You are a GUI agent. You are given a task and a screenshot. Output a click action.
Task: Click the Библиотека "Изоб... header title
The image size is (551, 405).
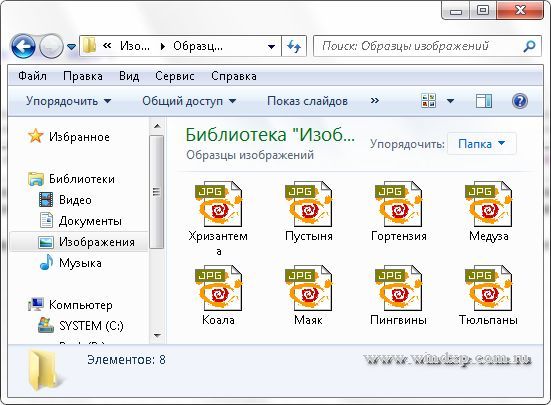(270, 135)
